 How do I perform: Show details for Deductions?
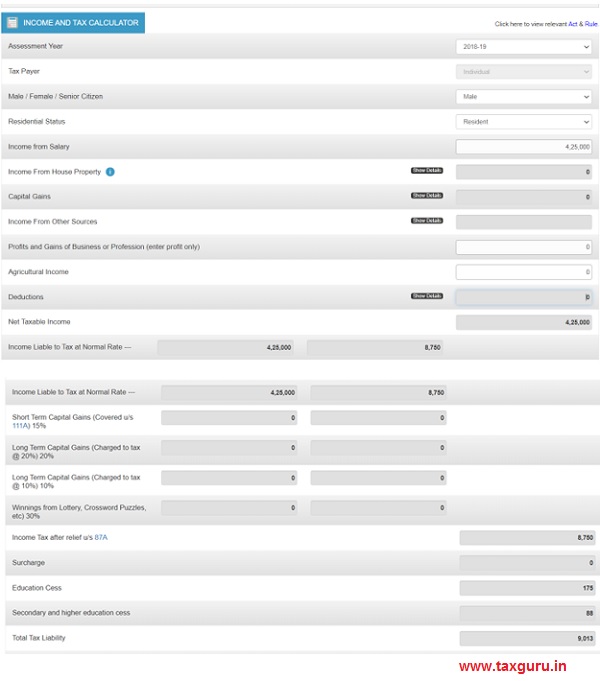426,296
